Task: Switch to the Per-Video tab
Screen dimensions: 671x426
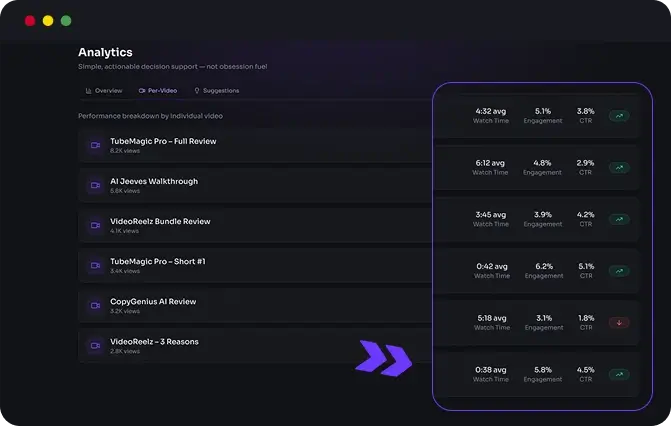Action: (x=158, y=91)
